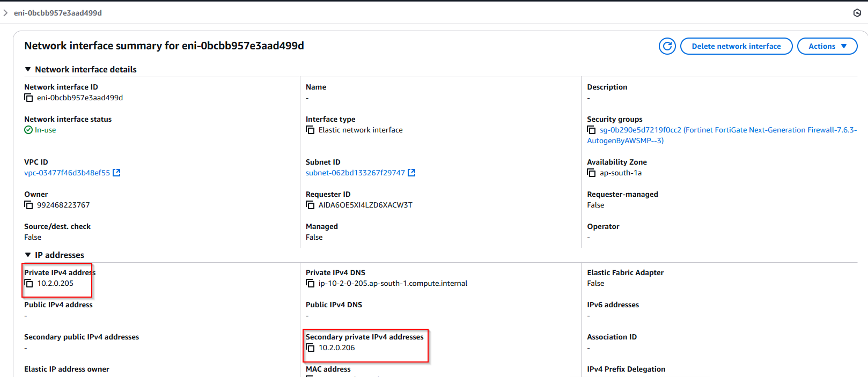The image size is (868, 377).
Task: Click the Source/dest. check label
Action: click(57, 226)
